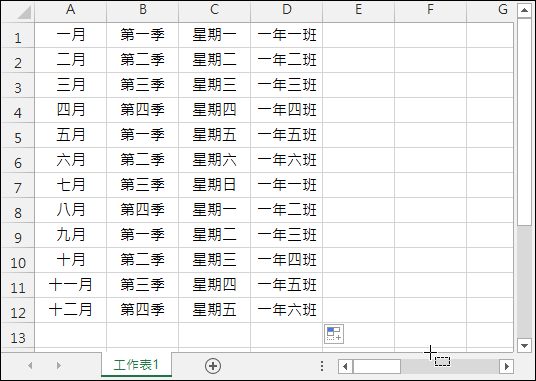This screenshot has width=536, height=381.
Task: Select cell containing 十一月
Action: [x=70, y=285]
